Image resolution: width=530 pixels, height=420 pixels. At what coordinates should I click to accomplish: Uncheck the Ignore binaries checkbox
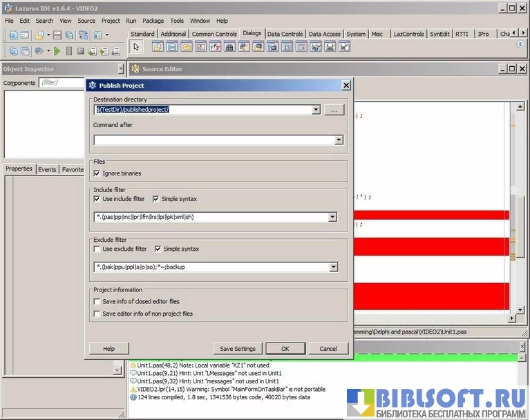tap(97, 173)
